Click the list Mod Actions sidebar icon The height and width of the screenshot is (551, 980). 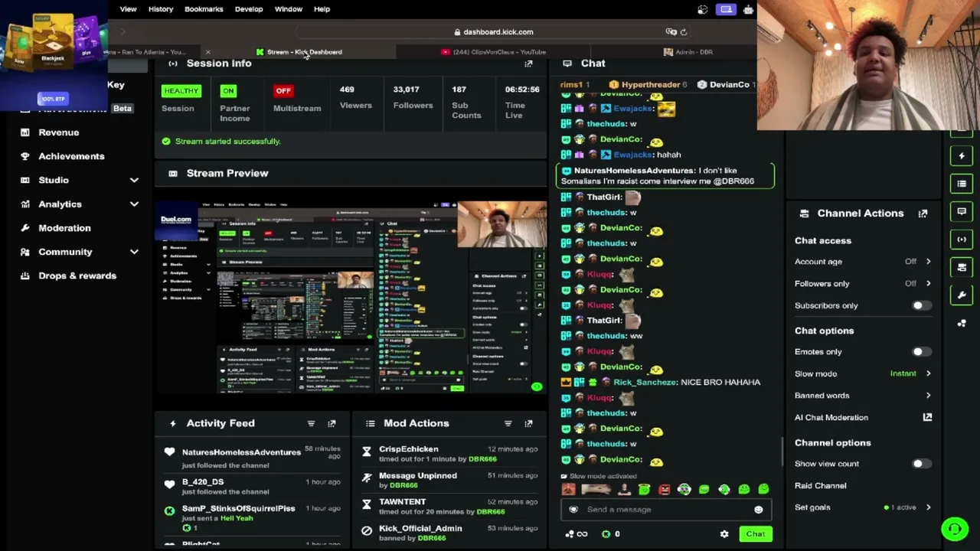coord(962,184)
